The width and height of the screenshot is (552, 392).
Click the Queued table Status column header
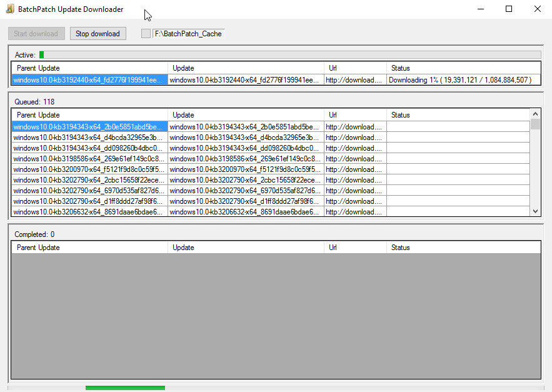458,115
